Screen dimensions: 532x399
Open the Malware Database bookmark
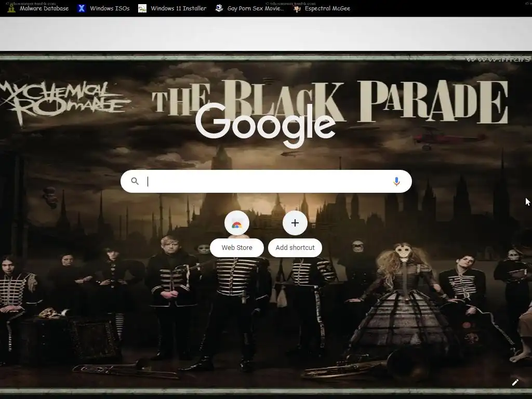[38, 8]
